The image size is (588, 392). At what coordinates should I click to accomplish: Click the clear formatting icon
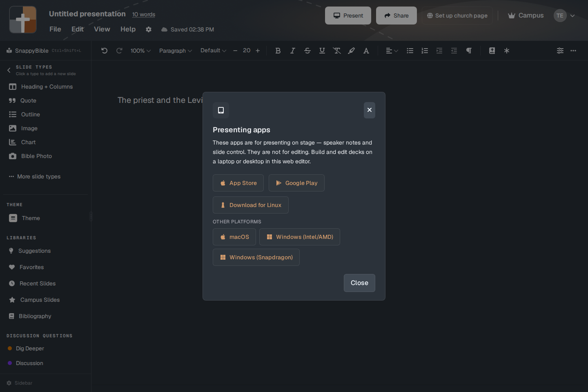tap(337, 51)
